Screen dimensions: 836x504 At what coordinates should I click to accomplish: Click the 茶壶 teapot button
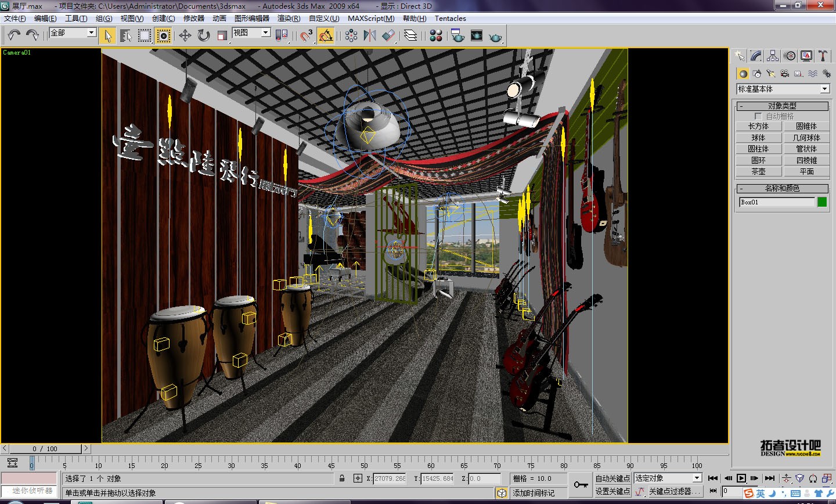pos(758,172)
